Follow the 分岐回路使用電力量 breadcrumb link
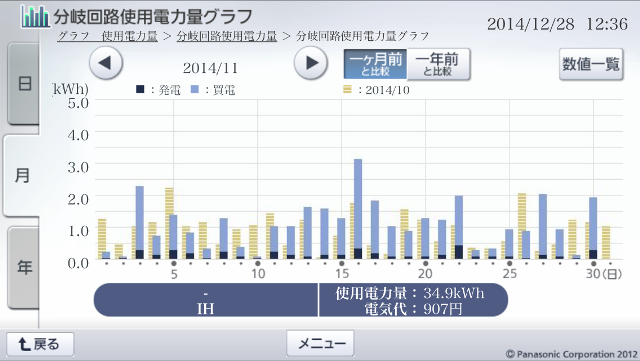The width and height of the screenshot is (640, 361). (227, 36)
